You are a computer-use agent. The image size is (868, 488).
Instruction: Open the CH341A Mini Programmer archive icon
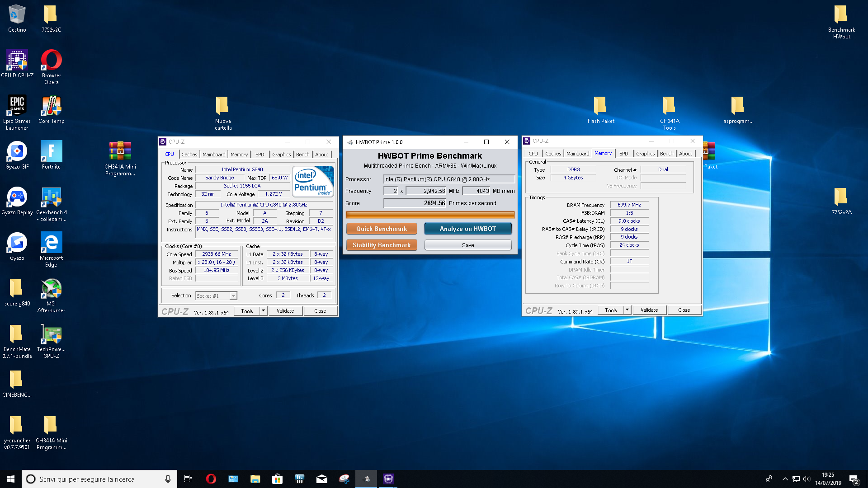[x=120, y=158]
